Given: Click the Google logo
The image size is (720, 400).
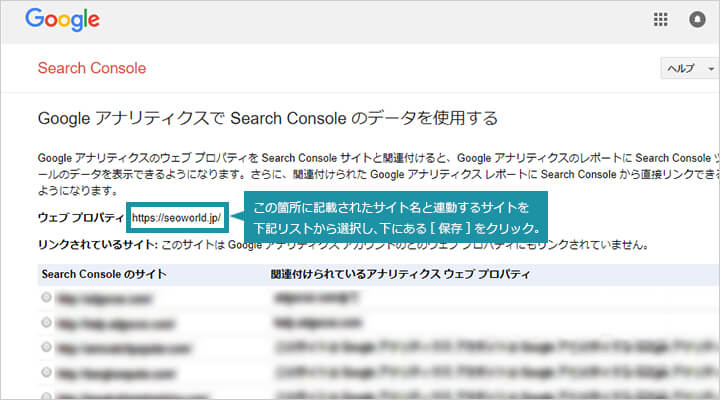Looking at the screenshot, I should (x=62, y=20).
